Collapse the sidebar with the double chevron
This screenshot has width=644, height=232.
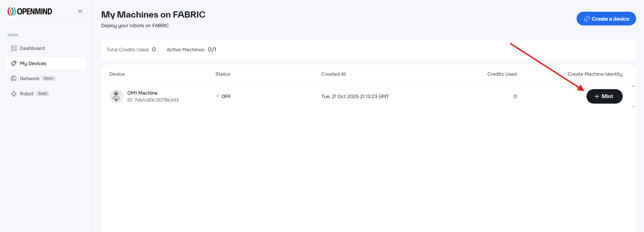[80, 11]
